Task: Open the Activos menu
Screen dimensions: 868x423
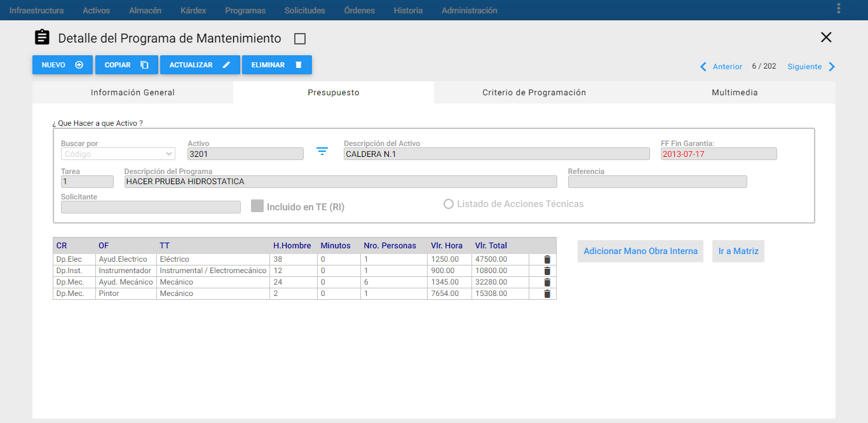Action: pos(96,10)
